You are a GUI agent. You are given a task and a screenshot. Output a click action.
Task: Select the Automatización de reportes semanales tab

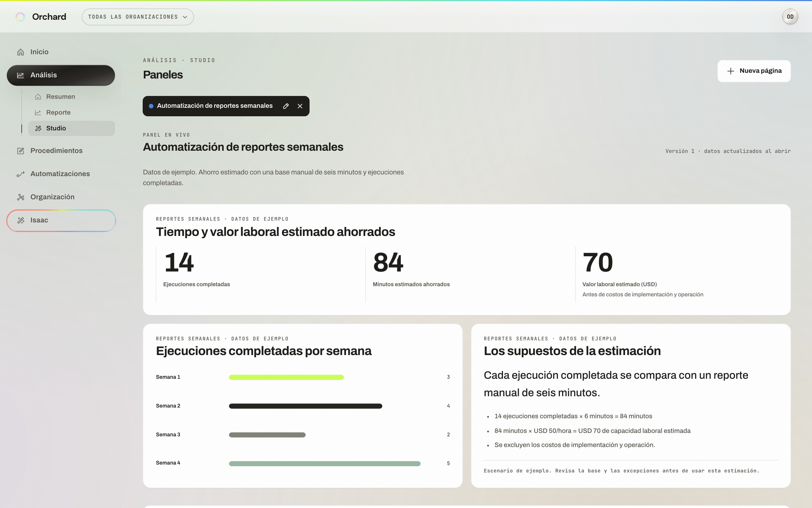(x=215, y=106)
